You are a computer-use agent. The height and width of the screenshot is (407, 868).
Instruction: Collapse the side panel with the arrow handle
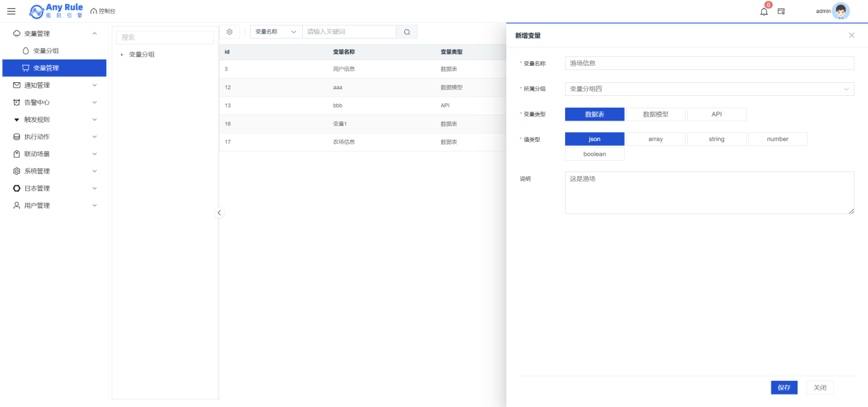[x=219, y=212]
